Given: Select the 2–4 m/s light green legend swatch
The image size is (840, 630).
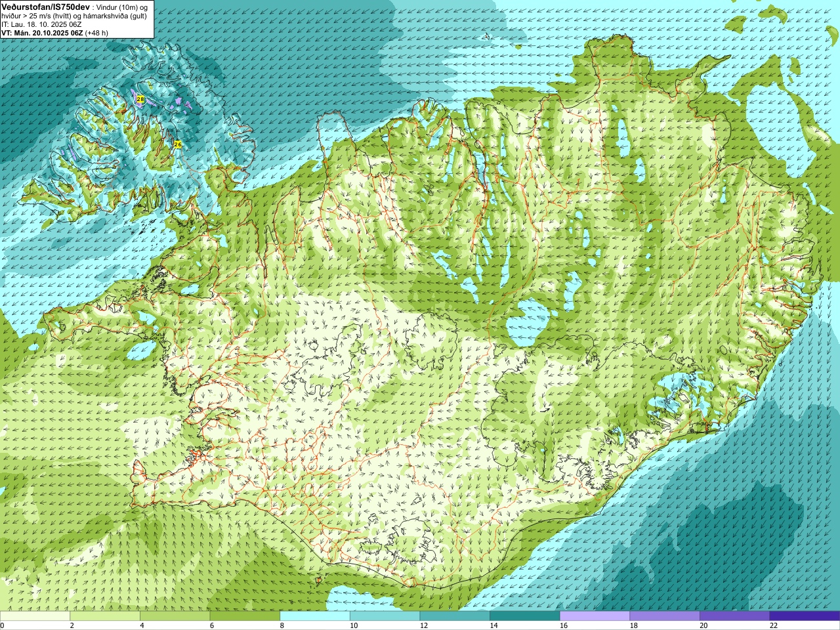Looking at the screenshot, I should coord(104,616).
